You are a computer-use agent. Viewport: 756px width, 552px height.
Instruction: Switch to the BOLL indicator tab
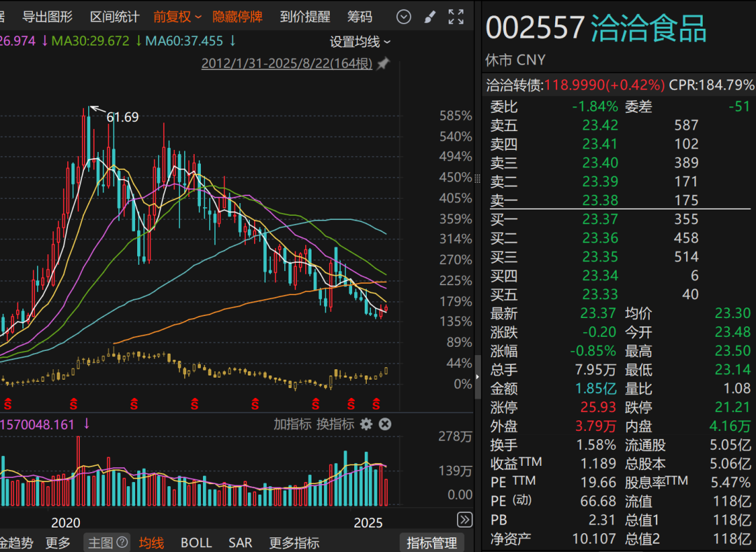point(196,543)
